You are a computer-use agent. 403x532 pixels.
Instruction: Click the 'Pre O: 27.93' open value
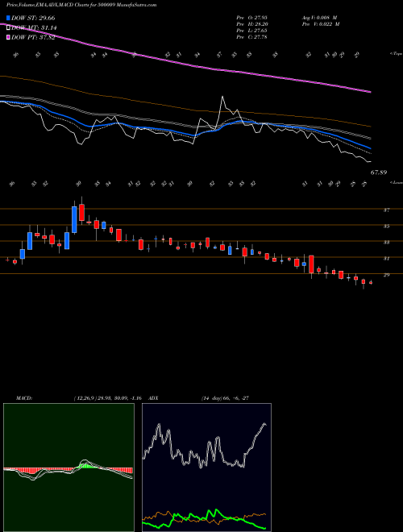(x=252, y=17)
